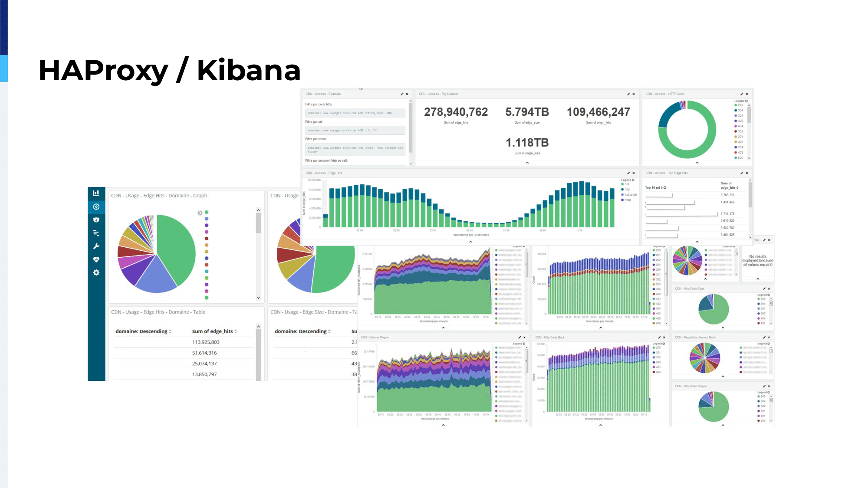Viewport: 868px width, 488px height.
Task: Click sidebar stacked horizontal-bars icon
Action: click(x=96, y=233)
